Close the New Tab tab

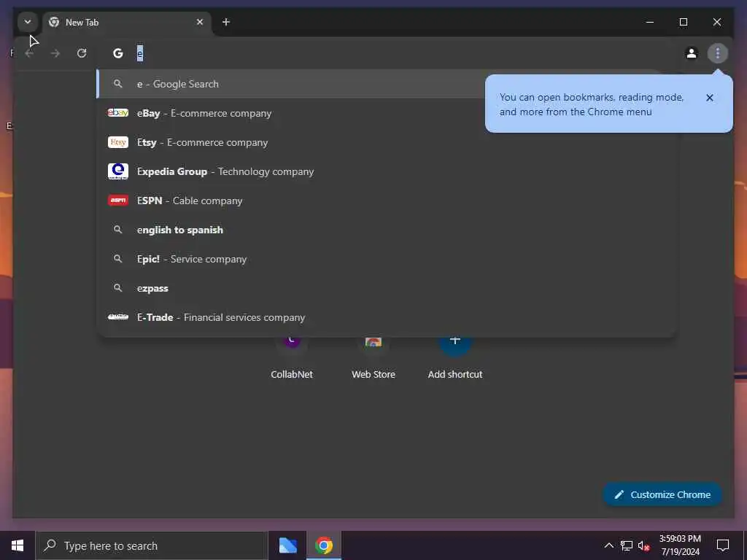pyautogui.click(x=200, y=22)
